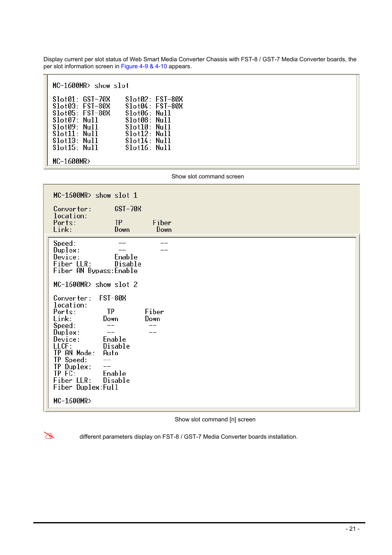Click the 'Slot05: FST-80X' entry
Image resolution: width=392 pixels, height=555 pixels.
(x=81, y=113)
